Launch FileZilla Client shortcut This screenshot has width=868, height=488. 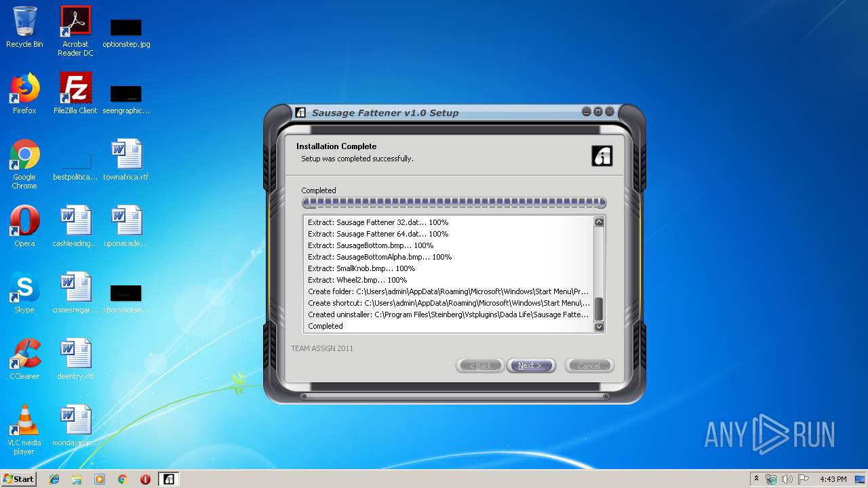tap(75, 94)
